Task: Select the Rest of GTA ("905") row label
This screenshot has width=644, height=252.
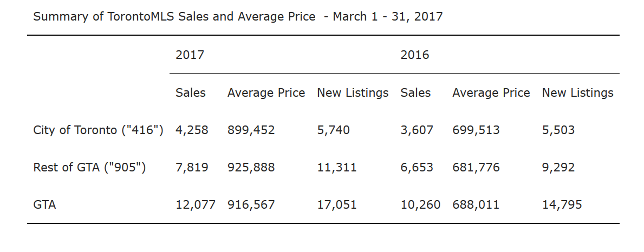Action: [89, 168]
